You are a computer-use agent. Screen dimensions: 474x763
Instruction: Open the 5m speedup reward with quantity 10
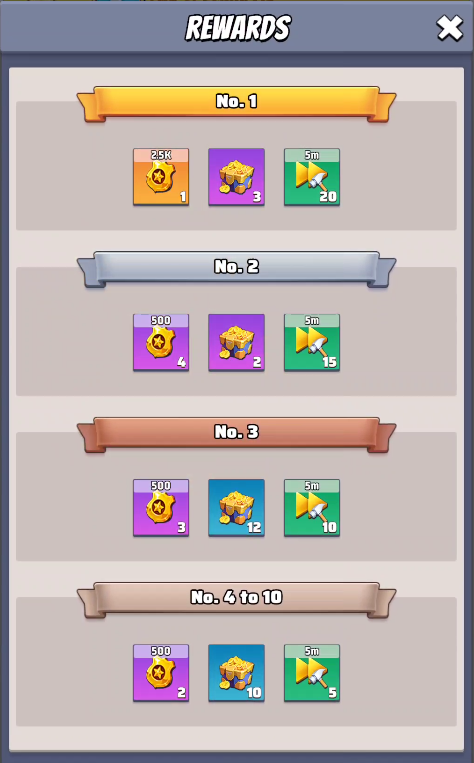(312, 508)
